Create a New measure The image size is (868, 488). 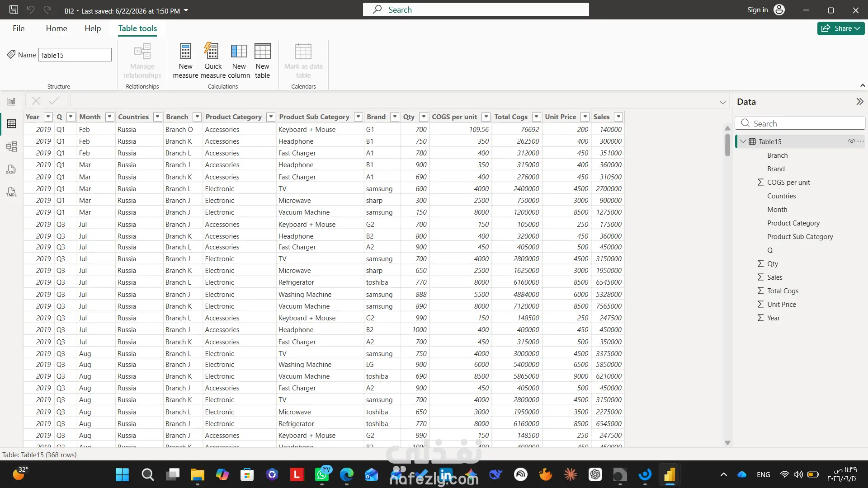185,61
